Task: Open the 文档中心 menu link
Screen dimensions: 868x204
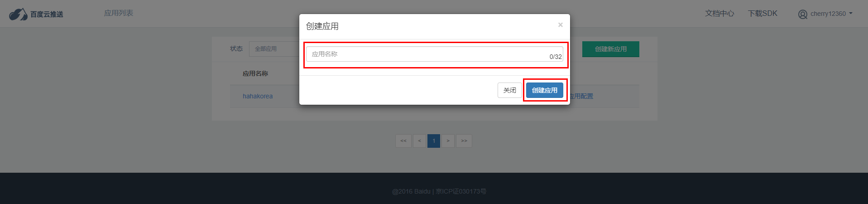Action: [719, 14]
